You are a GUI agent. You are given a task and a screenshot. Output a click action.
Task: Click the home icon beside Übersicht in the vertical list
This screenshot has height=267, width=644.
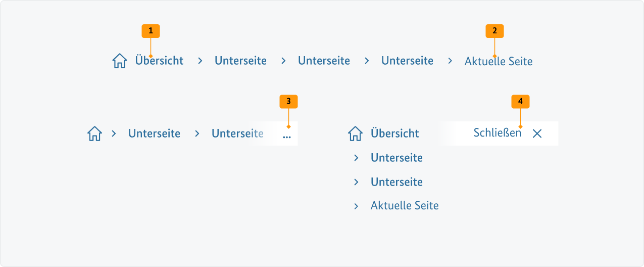click(355, 133)
